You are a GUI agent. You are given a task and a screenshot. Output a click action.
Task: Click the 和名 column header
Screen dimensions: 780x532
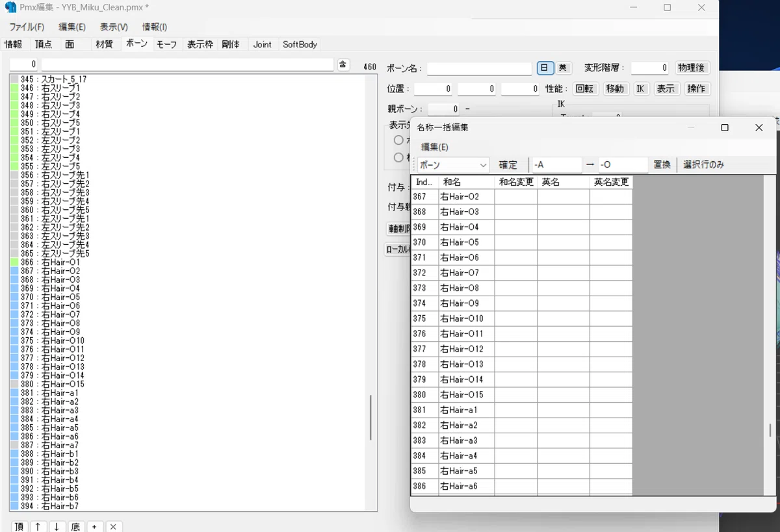[x=466, y=183]
